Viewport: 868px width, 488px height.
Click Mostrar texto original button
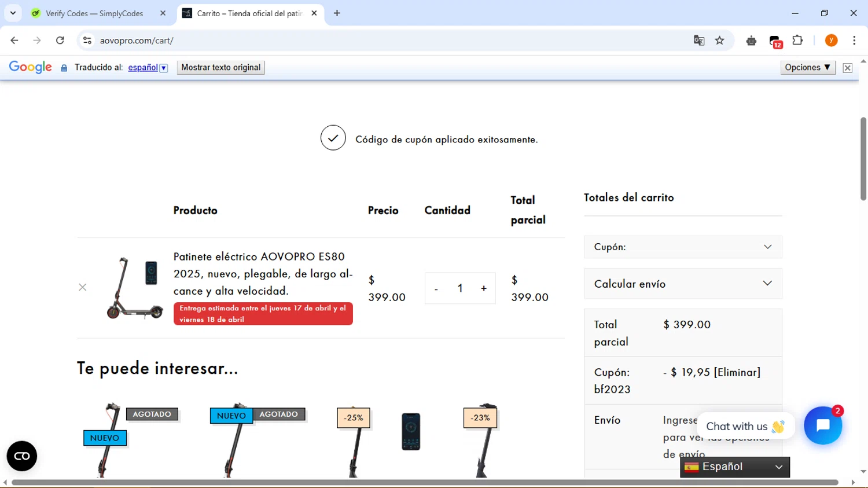(221, 68)
